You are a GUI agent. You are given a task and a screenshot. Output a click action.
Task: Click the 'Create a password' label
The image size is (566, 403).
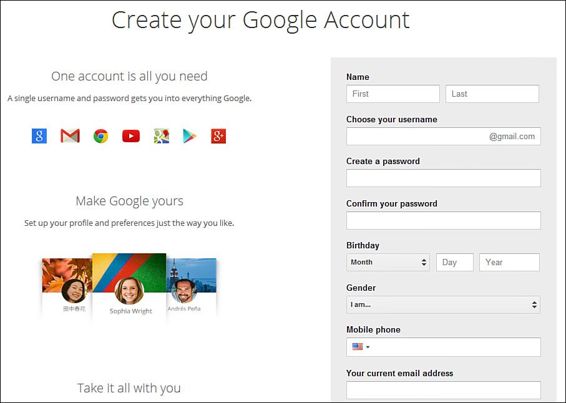coord(383,161)
